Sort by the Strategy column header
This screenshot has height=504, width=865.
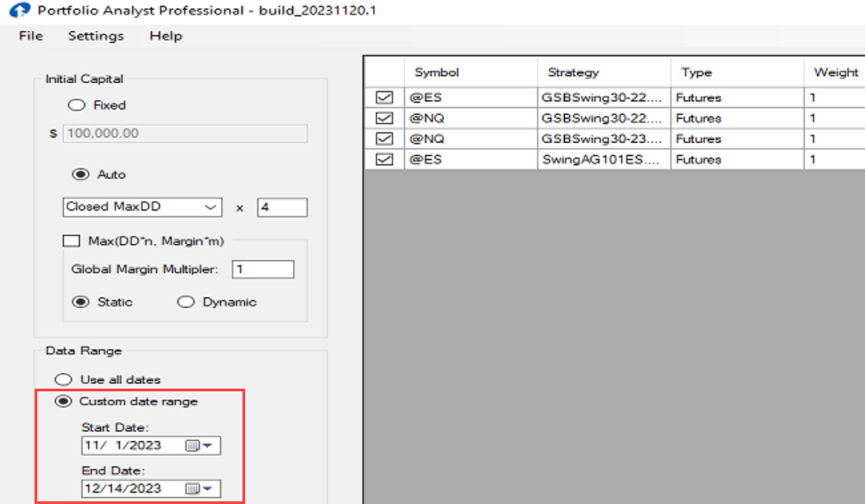pos(604,73)
